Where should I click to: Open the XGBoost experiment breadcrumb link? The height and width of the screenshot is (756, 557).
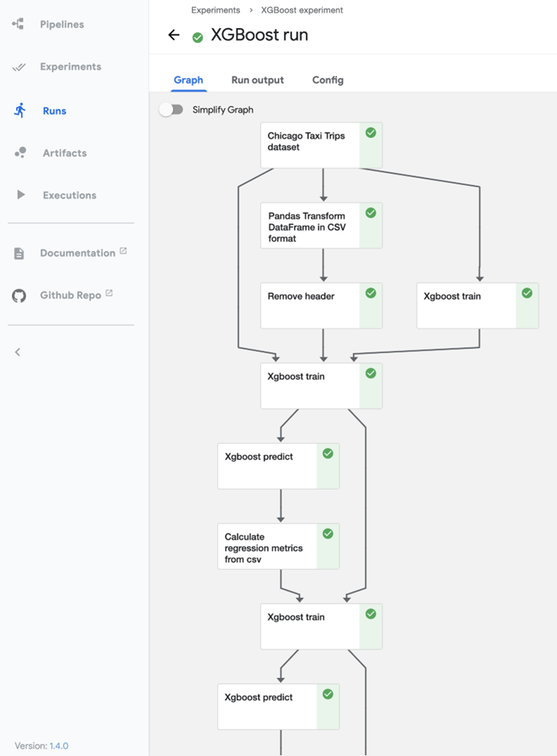point(302,10)
